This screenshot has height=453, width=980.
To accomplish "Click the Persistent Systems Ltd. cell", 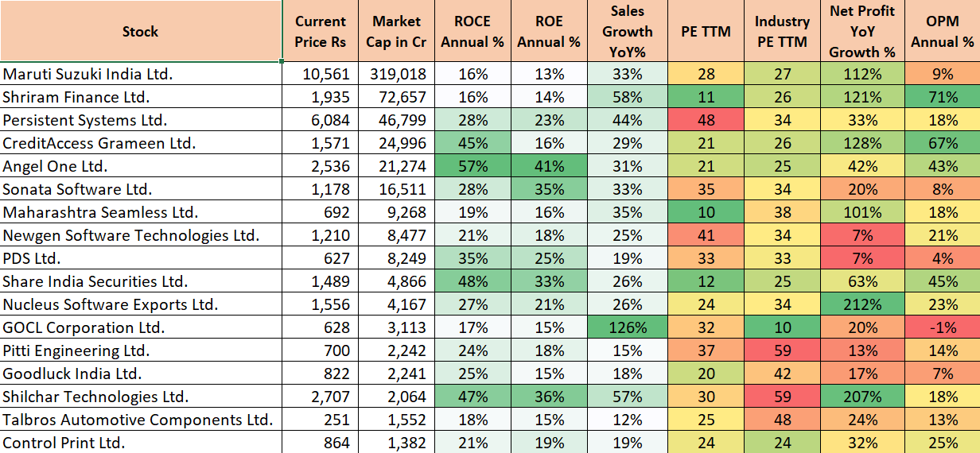I will pos(142,121).
